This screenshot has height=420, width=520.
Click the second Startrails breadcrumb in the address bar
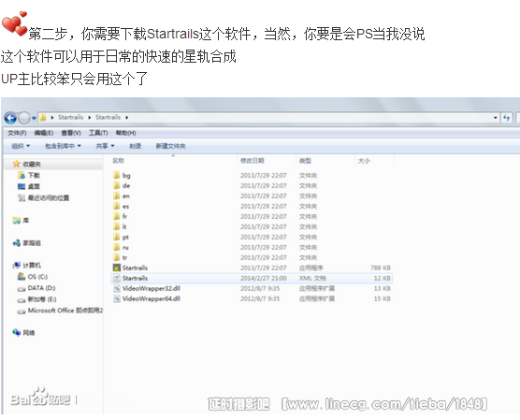[108, 118]
